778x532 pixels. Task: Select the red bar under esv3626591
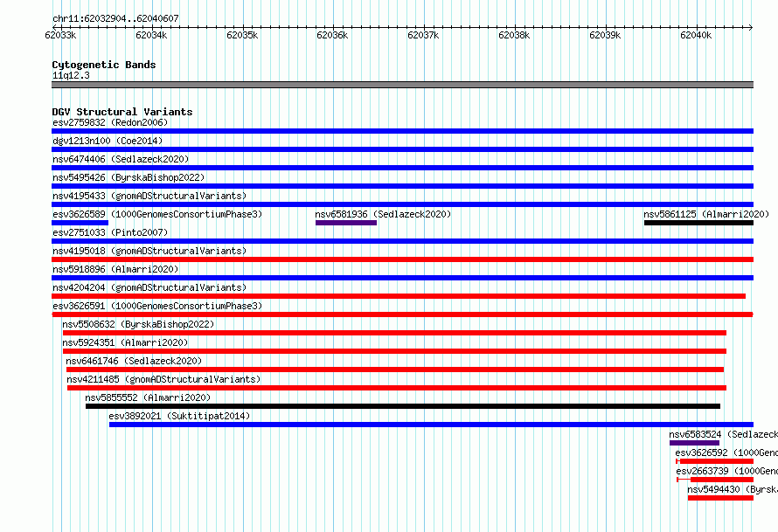click(402, 314)
